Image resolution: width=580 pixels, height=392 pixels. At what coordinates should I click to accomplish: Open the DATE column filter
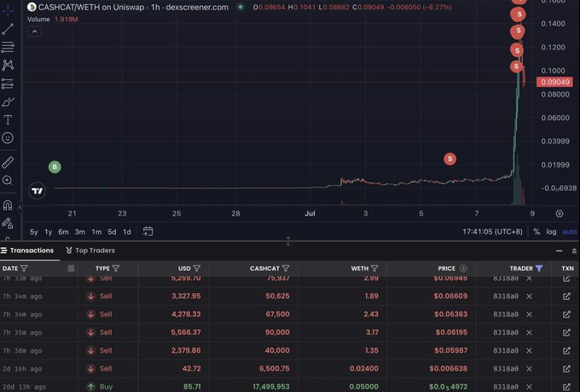(24, 268)
